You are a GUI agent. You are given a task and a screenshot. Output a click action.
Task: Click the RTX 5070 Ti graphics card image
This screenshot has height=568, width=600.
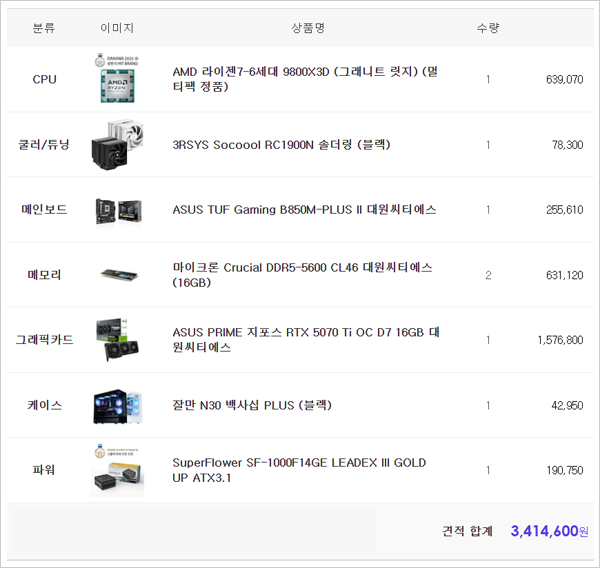[117, 340]
